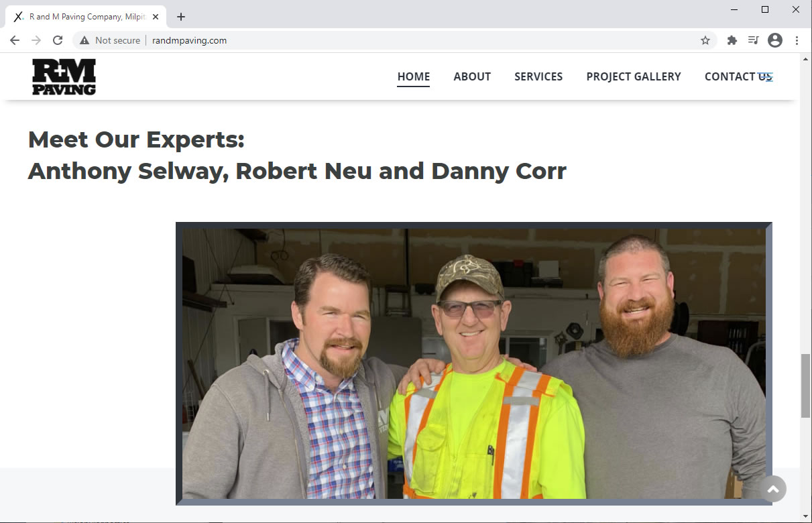Navigate to the SERVICES page
This screenshot has width=812, height=523.
pyautogui.click(x=538, y=76)
